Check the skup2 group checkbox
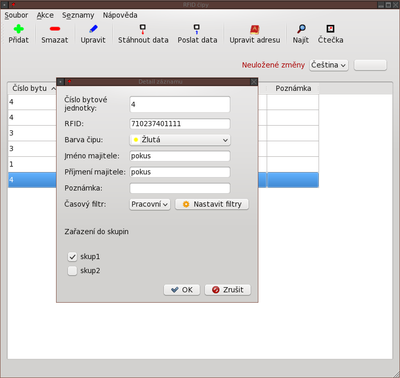This screenshot has height=378, width=400. [x=72, y=271]
